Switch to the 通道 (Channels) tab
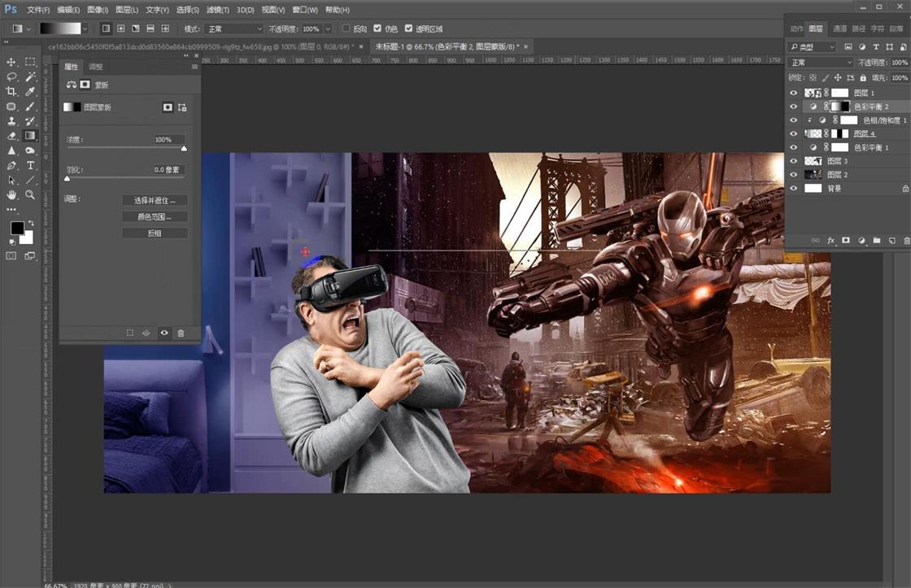The height and width of the screenshot is (588, 911). coord(839,28)
